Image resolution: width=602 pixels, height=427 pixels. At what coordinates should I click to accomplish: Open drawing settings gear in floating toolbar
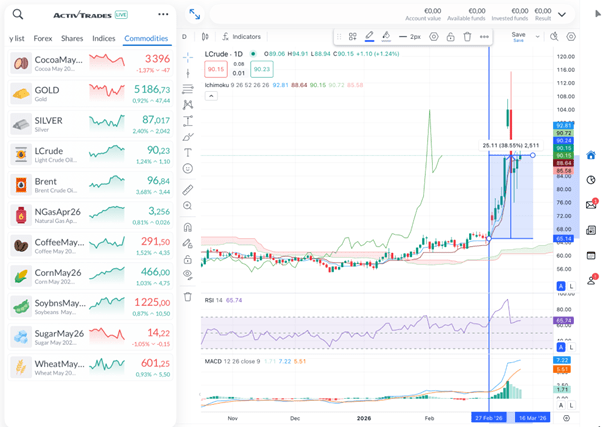[x=433, y=36]
